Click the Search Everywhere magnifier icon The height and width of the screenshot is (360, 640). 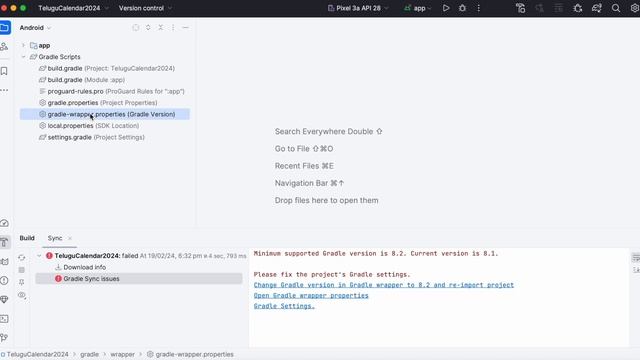tap(616, 8)
